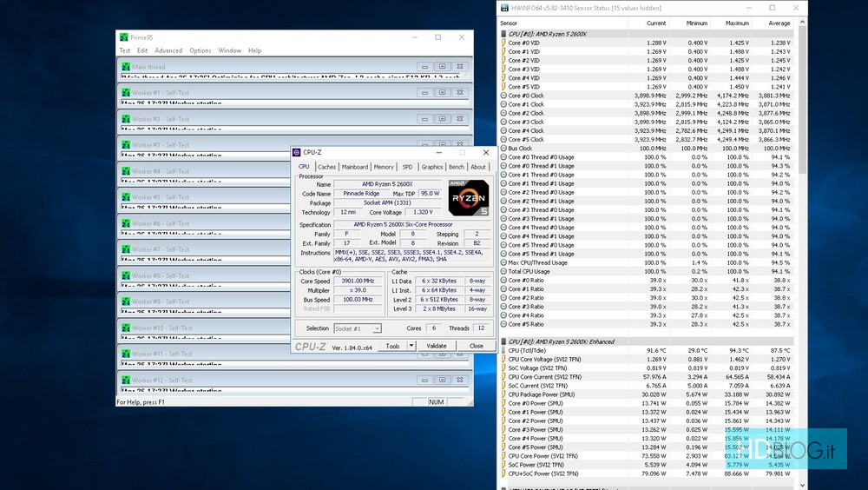Open the Advanced menu in Prime95
This screenshot has width=868, height=490.
[168, 50]
